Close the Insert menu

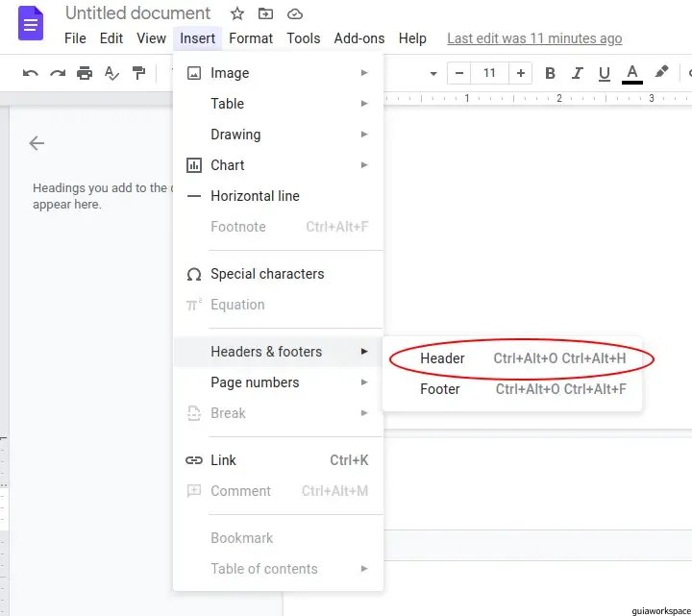197,38
